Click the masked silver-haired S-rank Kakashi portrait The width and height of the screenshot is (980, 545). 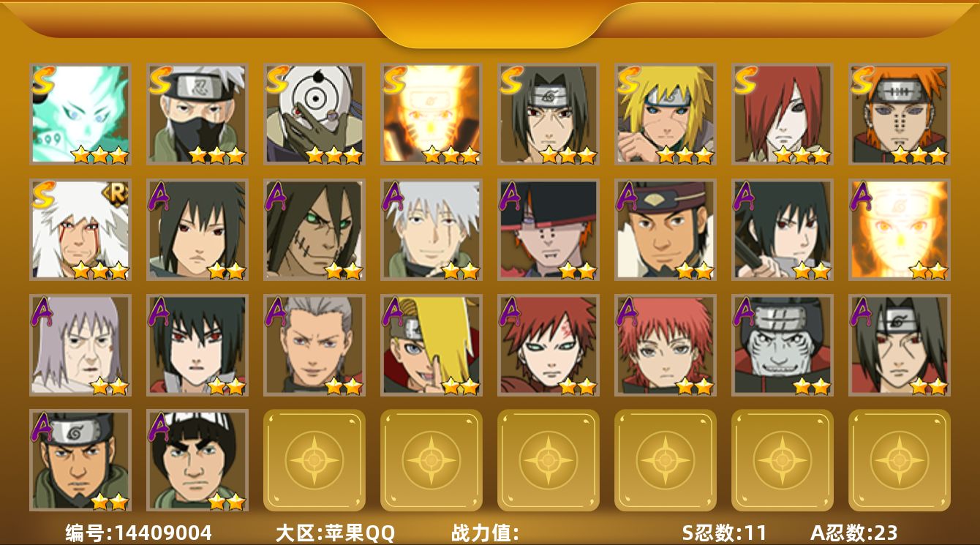[197, 113]
